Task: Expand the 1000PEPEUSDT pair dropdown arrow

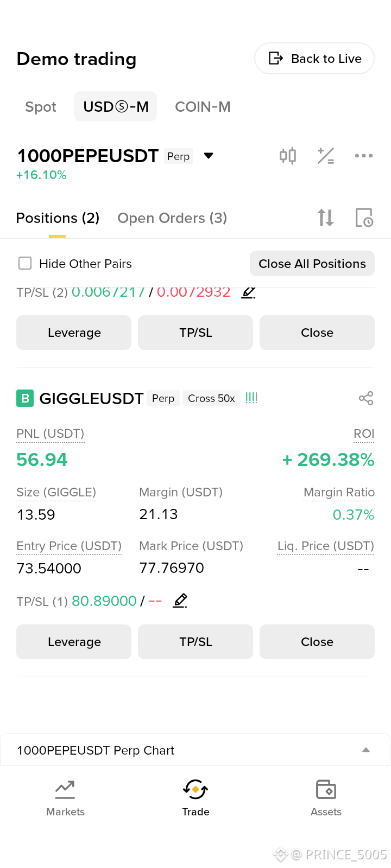Action: [x=209, y=156]
